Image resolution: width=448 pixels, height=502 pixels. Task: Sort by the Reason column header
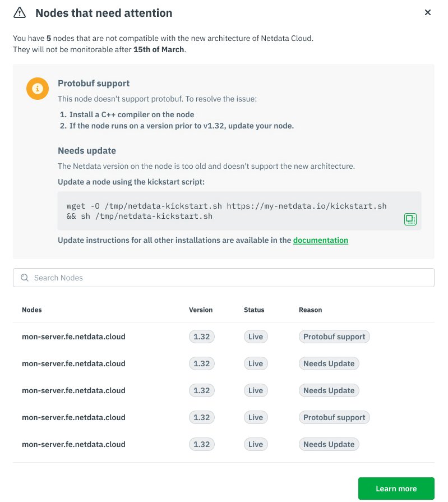(310, 310)
